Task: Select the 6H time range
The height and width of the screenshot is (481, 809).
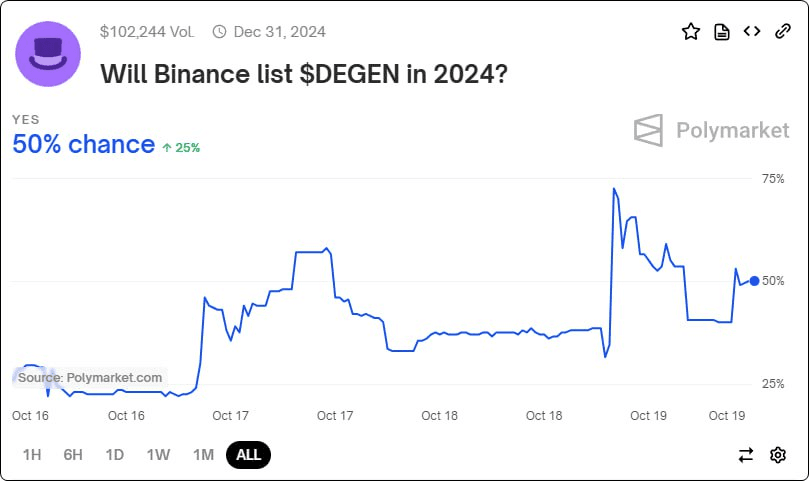Action: (73, 455)
